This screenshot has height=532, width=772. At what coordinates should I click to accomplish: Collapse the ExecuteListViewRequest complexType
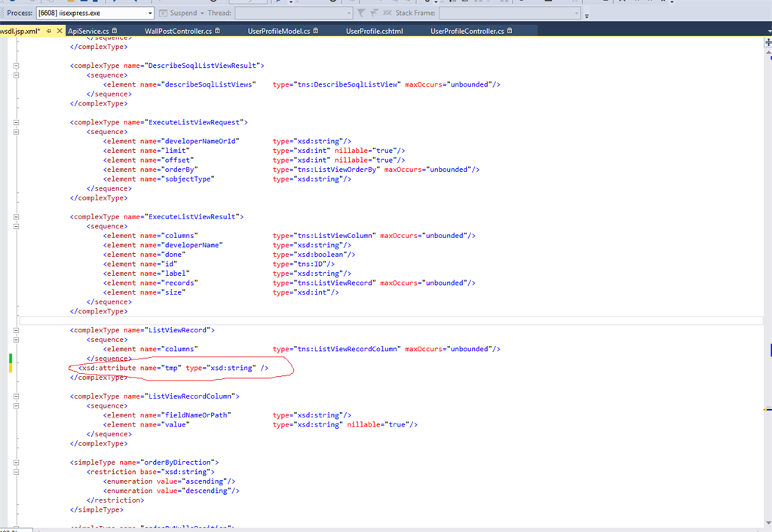tap(17, 123)
